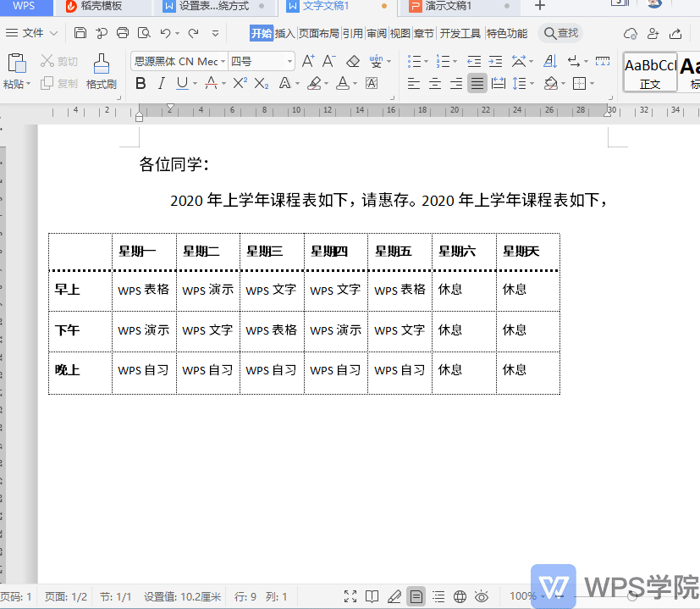
Task: Click the collaboration person icon at top right
Action: click(x=653, y=34)
